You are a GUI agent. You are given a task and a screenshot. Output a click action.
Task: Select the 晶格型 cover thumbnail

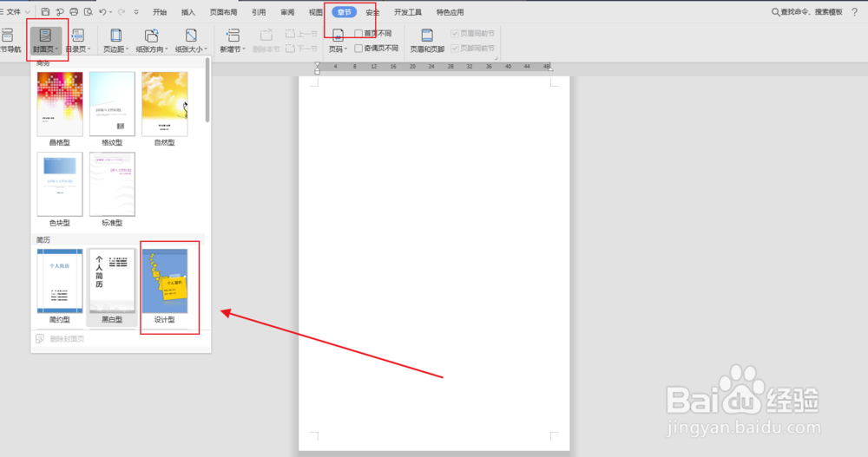(60, 104)
